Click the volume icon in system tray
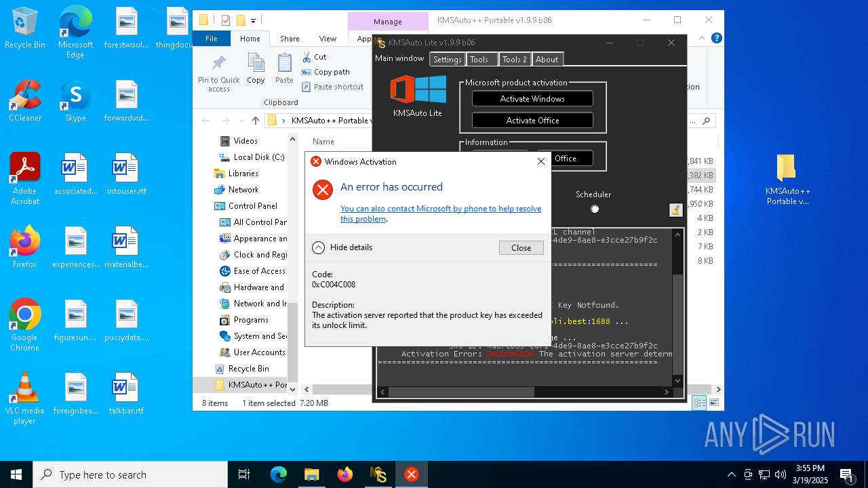Screen dimensions: 868x488 click(781, 474)
